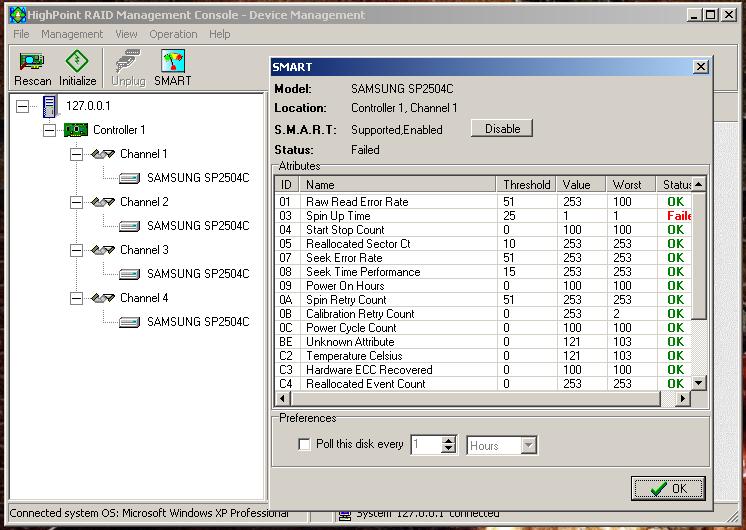Image resolution: width=746 pixels, height=530 pixels.
Task: Click the attributes vertical scrollbar thumb
Action: coord(698,256)
